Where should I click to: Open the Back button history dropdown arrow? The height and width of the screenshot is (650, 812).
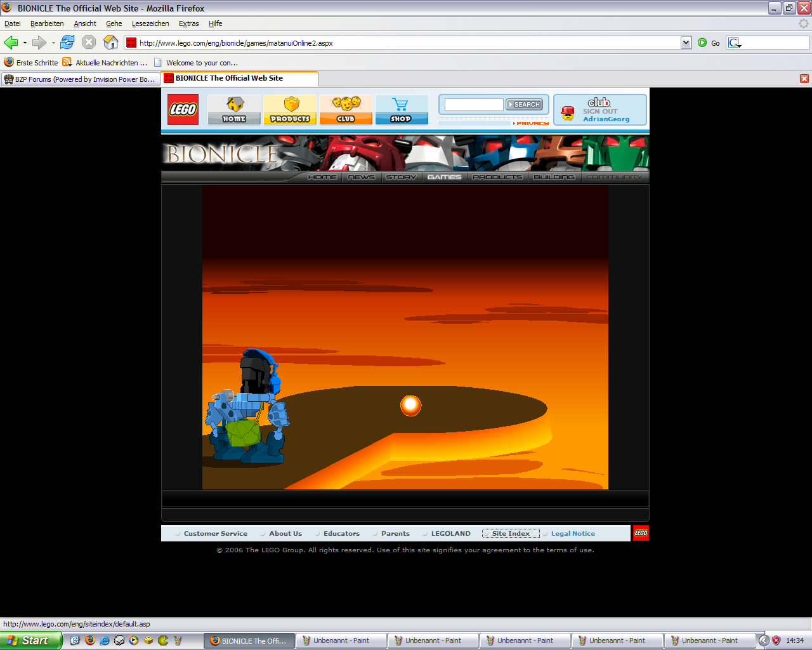[25, 43]
